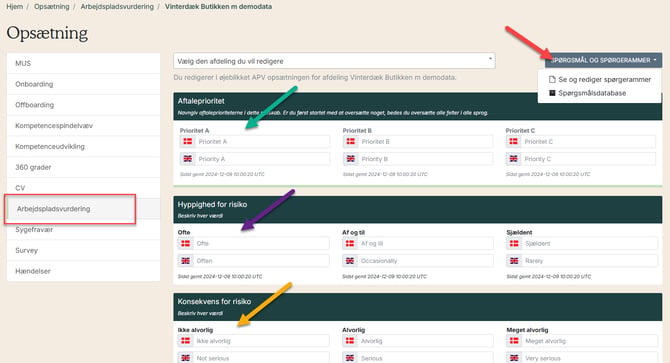670x363 pixels.
Task: Click the UK flag icon beside Priority B
Action: click(351, 159)
